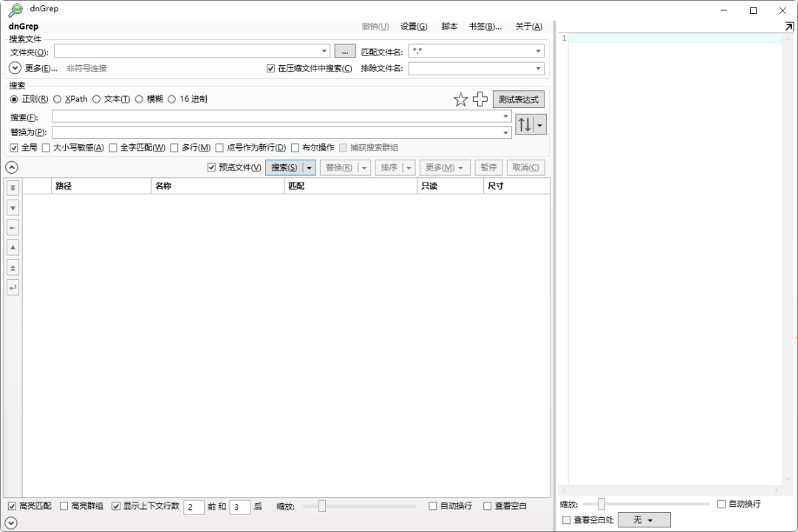The width and height of the screenshot is (798, 532).
Task: Select the XPath search type
Action: (x=58, y=99)
